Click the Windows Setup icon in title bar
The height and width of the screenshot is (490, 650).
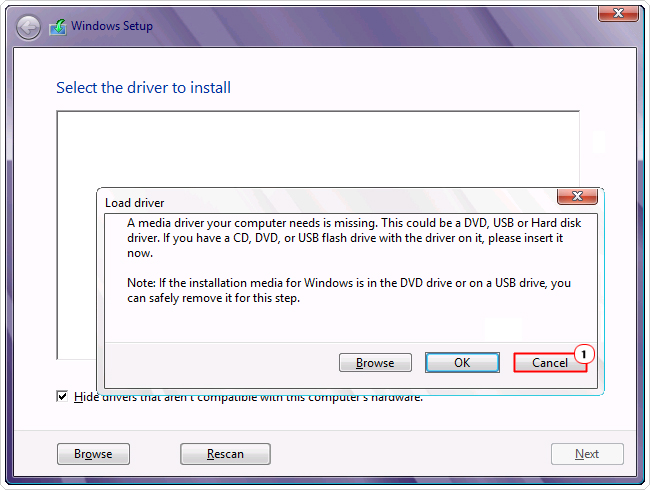(x=58, y=27)
